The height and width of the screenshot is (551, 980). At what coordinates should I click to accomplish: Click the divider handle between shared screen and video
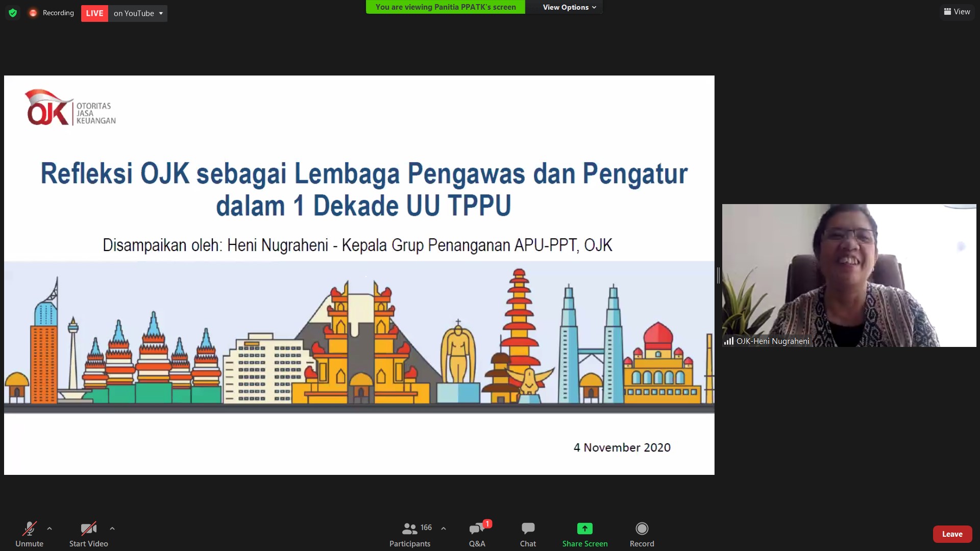point(718,275)
